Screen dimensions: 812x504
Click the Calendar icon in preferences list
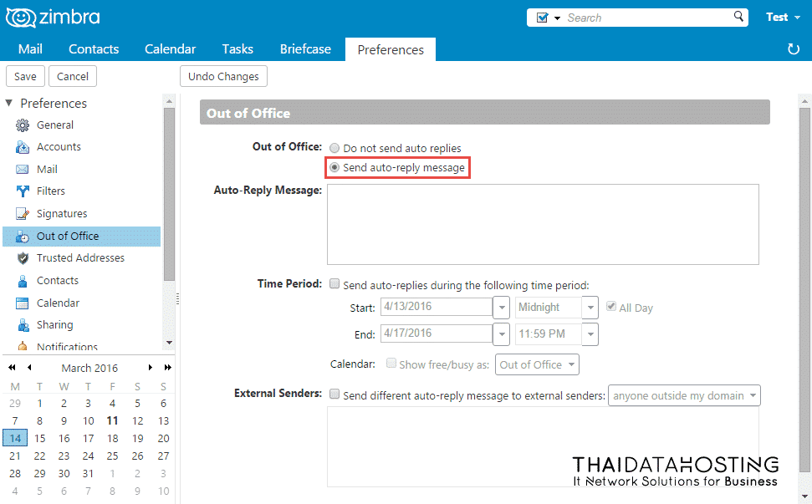pyautogui.click(x=23, y=303)
